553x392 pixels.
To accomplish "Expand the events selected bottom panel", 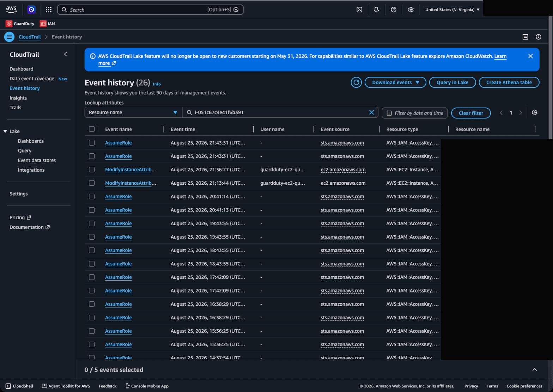I will 535,369.
